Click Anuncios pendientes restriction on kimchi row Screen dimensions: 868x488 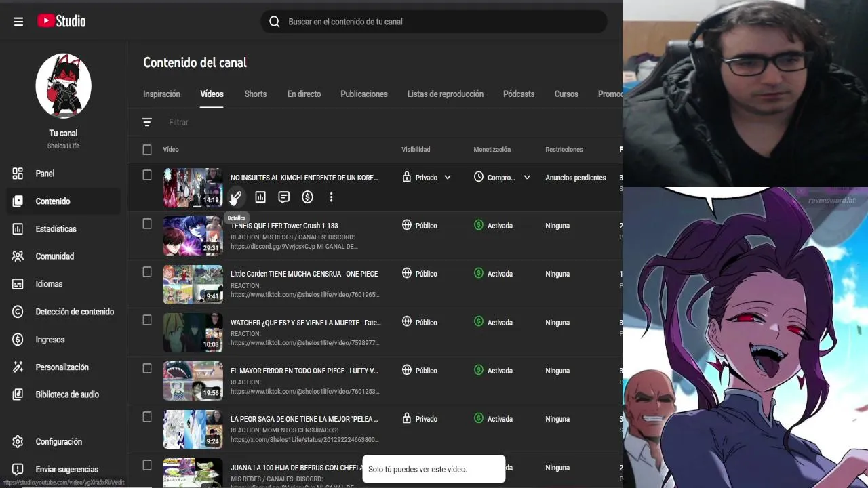click(576, 178)
